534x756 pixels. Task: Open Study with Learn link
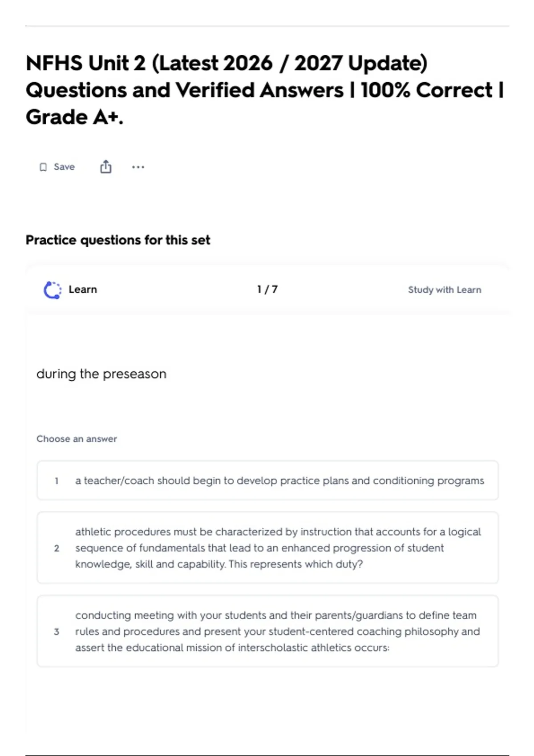(445, 290)
